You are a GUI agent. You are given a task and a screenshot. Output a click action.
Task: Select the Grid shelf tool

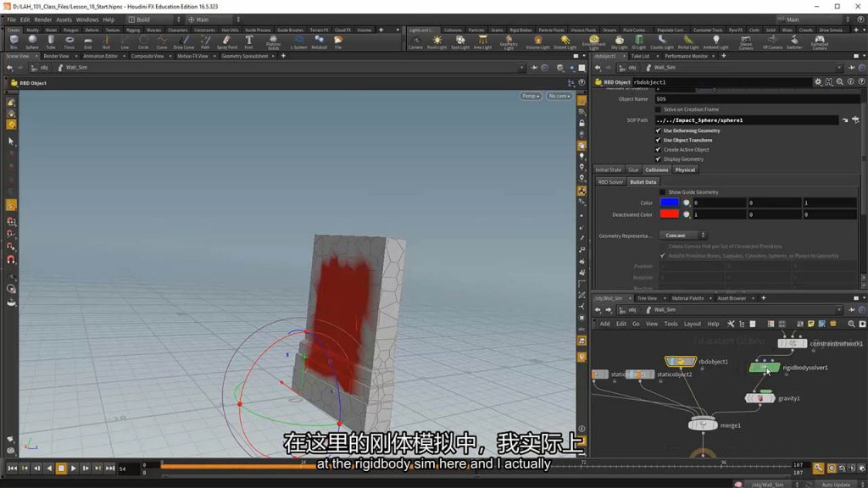click(x=87, y=42)
